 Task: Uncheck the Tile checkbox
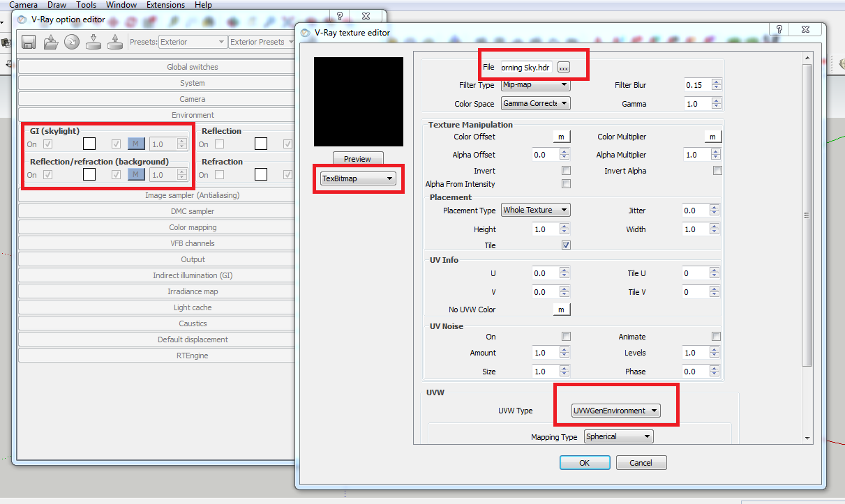pyautogui.click(x=566, y=245)
